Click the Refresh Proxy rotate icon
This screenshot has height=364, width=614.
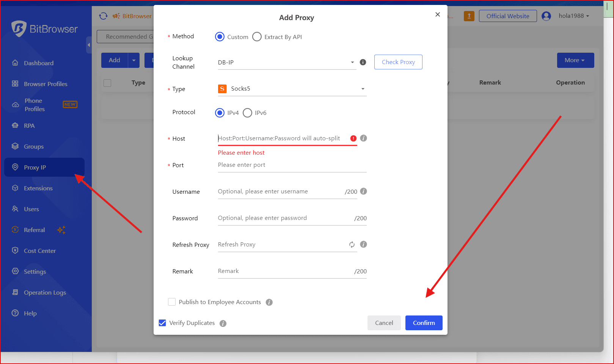[352, 245]
